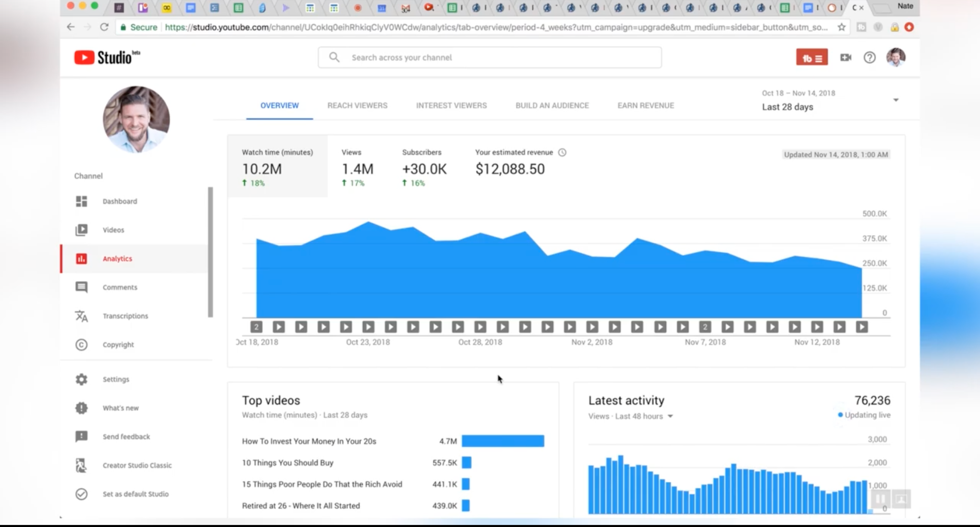Click the Settings gear icon
The image size is (980, 527).
point(80,379)
